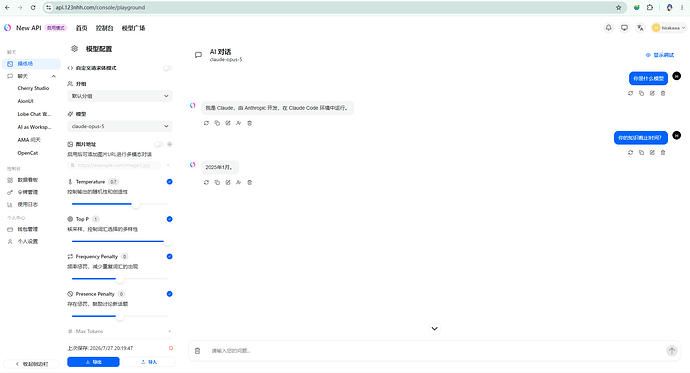The image size is (690, 373).
Task: Copy the Claude introduction reply
Action: point(217,123)
